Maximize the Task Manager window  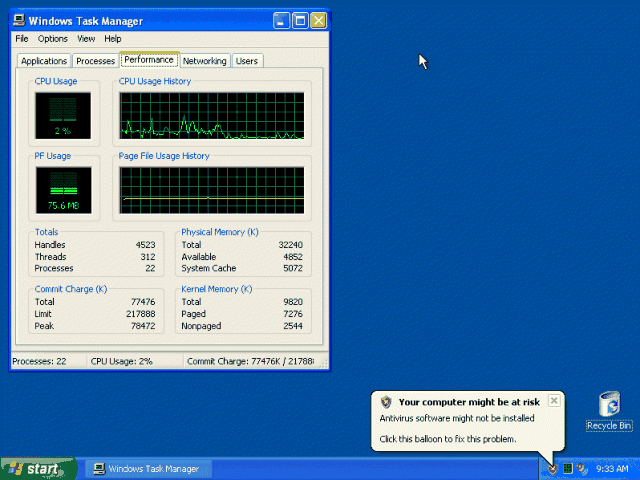click(300, 20)
